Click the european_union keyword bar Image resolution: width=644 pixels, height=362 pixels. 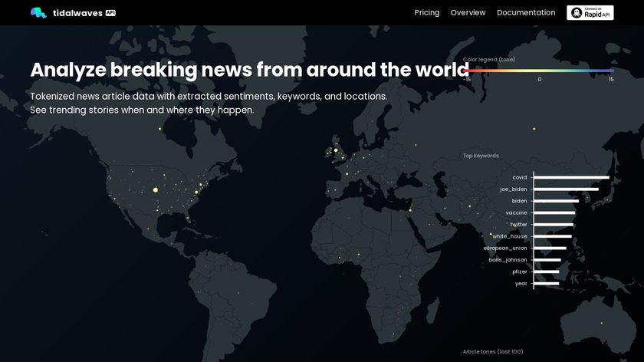pos(550,248)
